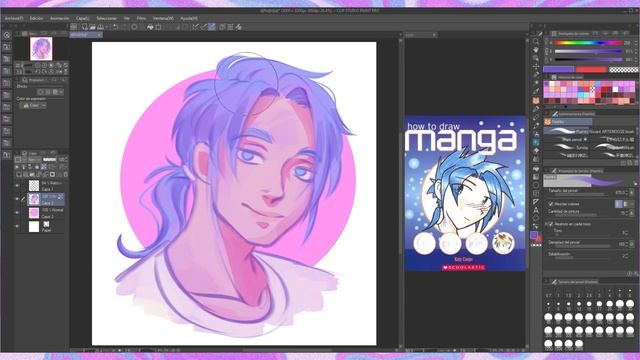This screenshot has width=640, height=360.
Task: Select the Text 'A' tool
Action: tap(536, 210)
